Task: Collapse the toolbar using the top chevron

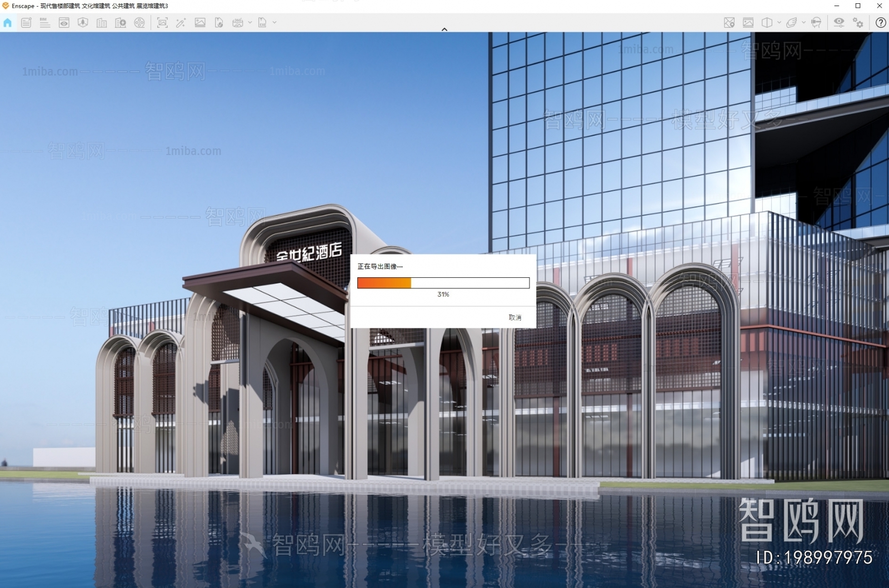Action: [444, 29]
